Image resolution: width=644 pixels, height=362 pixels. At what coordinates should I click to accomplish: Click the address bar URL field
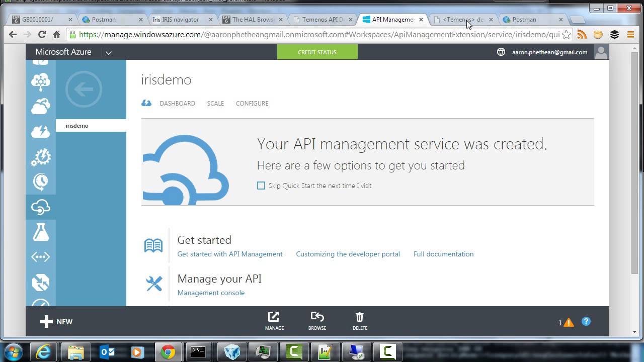coord(319,35)
